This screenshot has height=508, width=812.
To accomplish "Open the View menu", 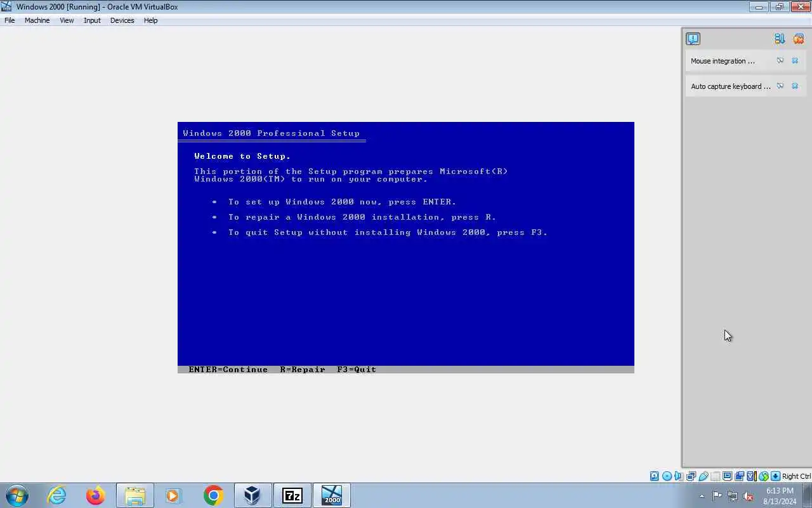I will point(67,20).
